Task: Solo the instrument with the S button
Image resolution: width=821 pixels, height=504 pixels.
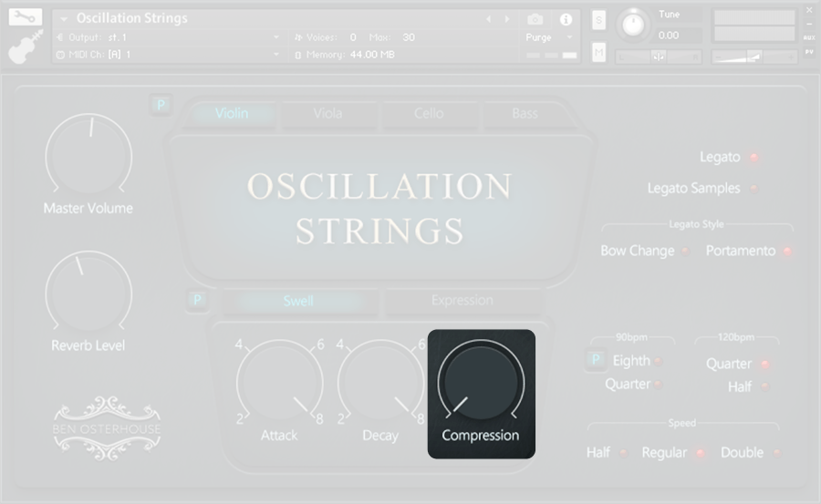Action: click(598, 20)
